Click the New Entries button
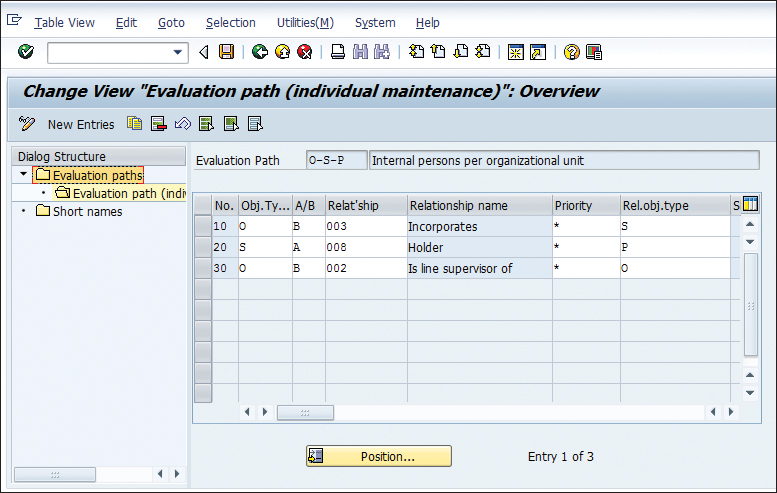Viewport: 777px width, 493px height. click(x=81, y=124)
